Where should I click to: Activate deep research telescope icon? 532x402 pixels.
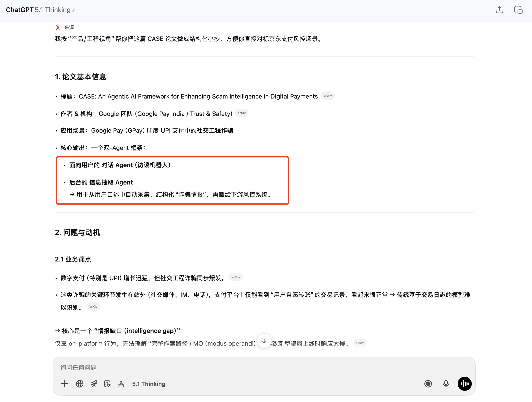tap(94, 384)
